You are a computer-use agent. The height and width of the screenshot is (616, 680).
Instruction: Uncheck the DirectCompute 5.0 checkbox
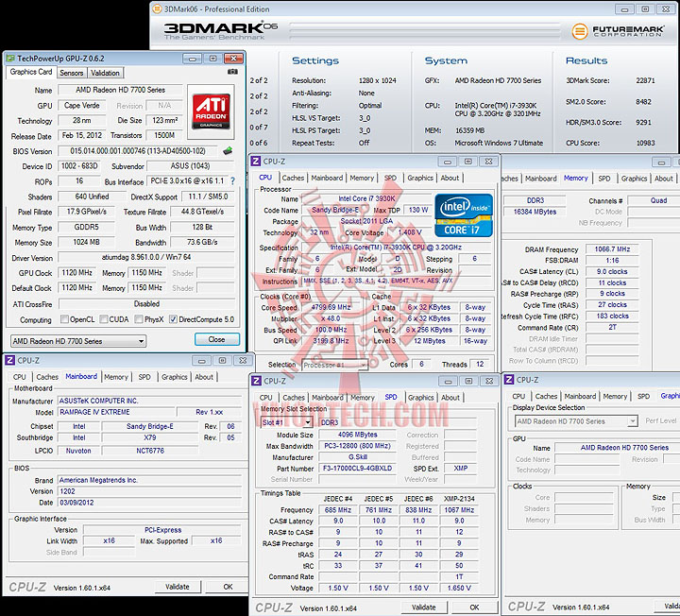173,319
